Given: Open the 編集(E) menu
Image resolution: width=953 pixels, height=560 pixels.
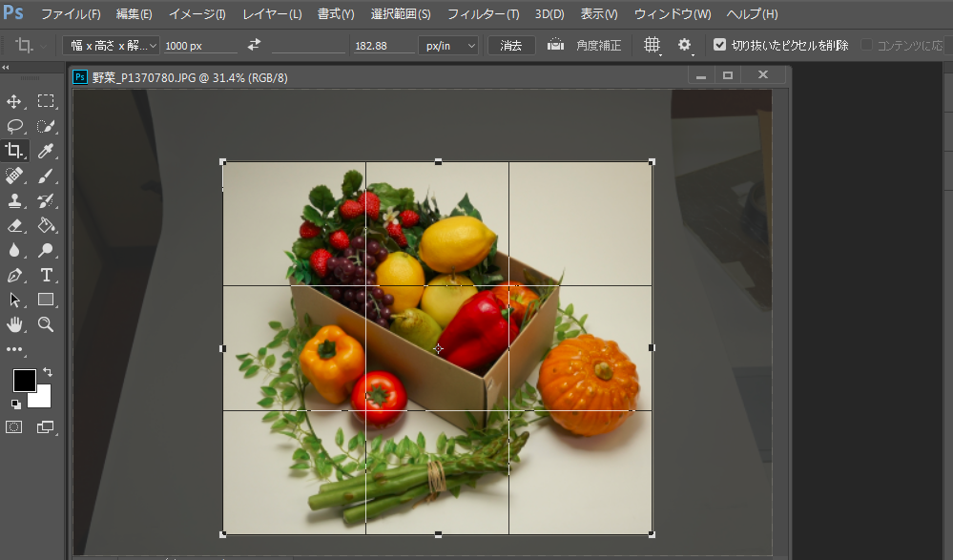Looking at the screenshot, I should (x=134, y=13).
